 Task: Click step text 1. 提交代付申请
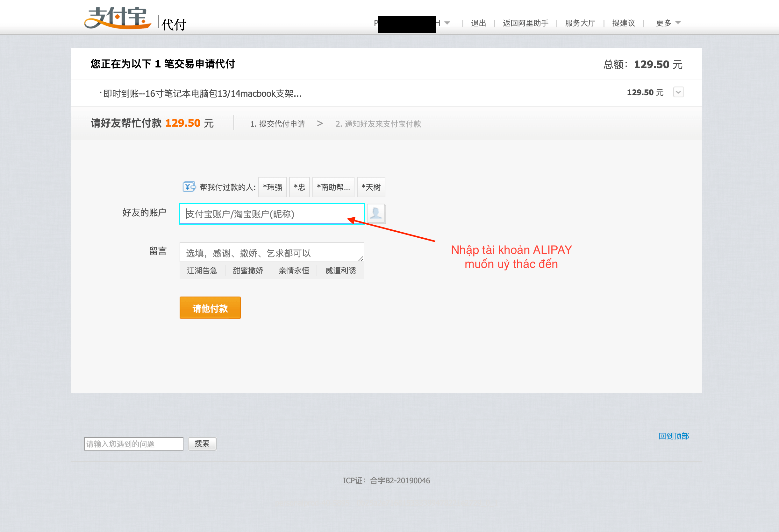pyautogui.click(x=277, y=124)
